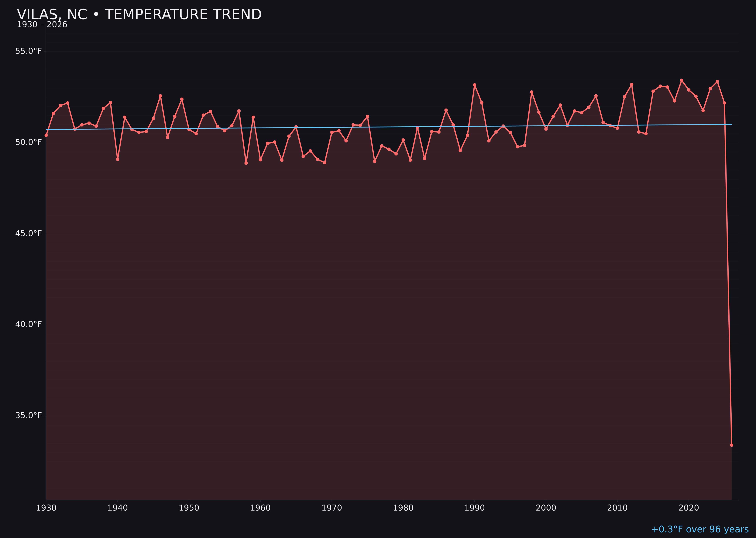Click the sharp dip data point around 1940
756x538 pixels.
(118, 159)
